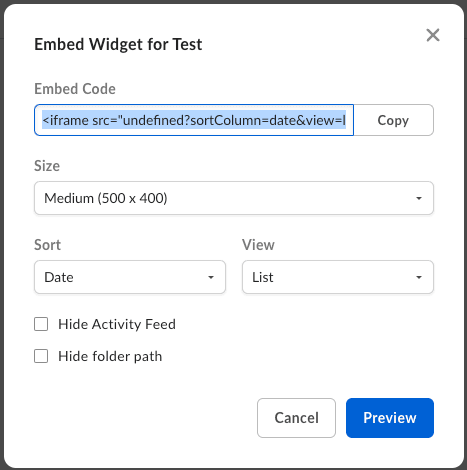Click the View field label

click(x=258, y=245)
